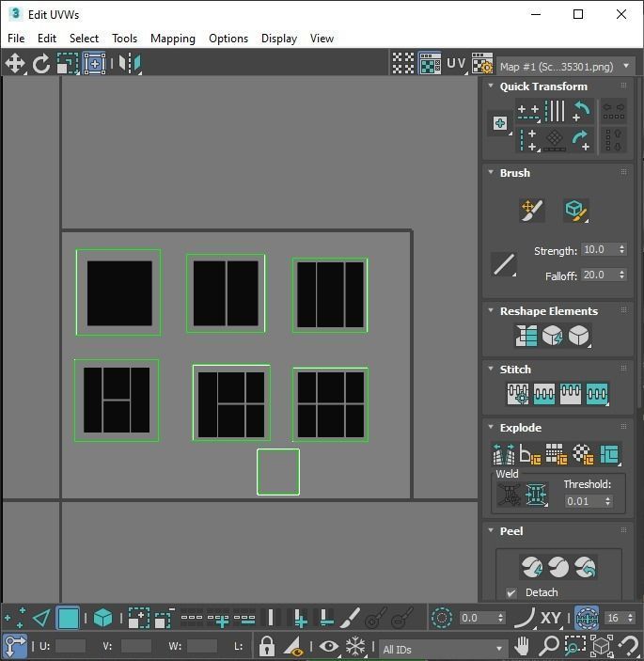Open the Tools menu
The image size is (644, 661).
(124, 39)
